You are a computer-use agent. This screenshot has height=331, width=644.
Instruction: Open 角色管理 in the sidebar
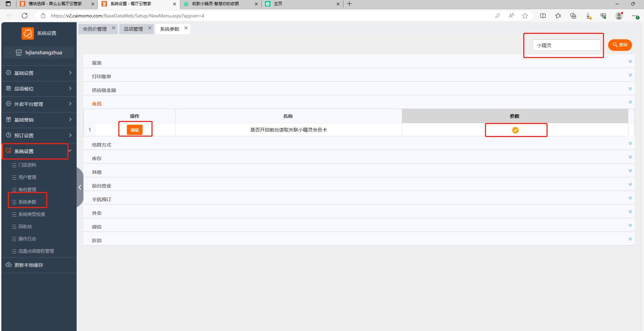pos(27,190)
